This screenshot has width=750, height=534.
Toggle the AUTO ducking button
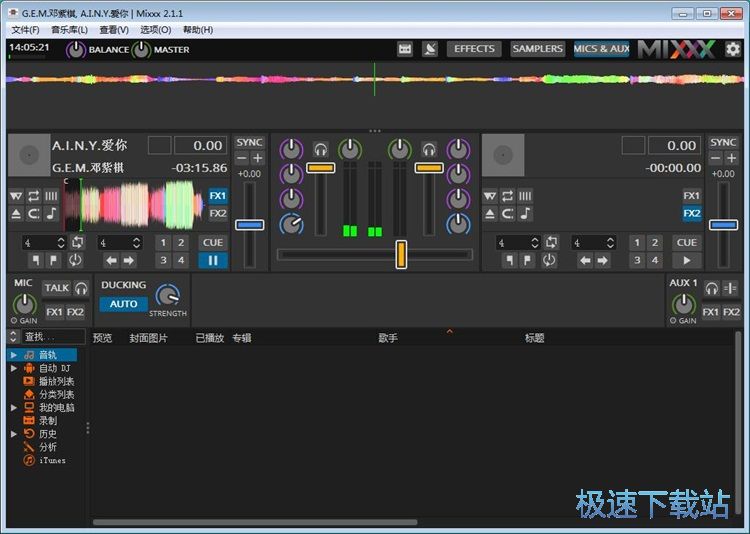coord(124,304)
